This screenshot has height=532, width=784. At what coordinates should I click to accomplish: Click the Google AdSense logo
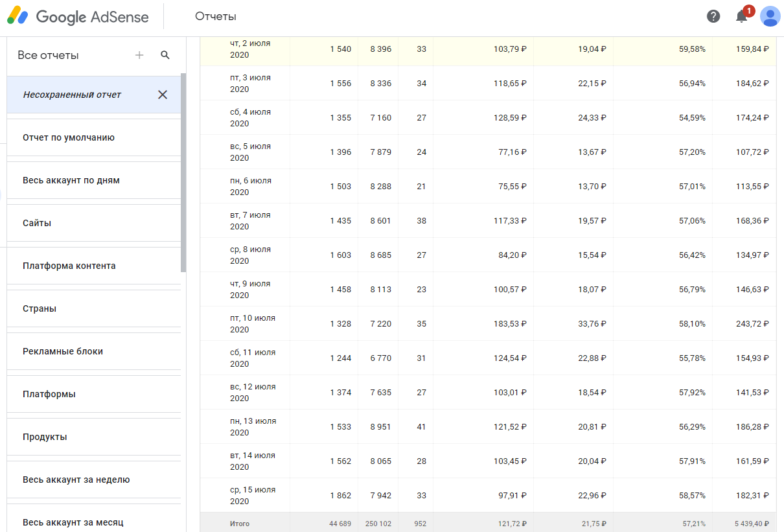click(x=78, y=17)
